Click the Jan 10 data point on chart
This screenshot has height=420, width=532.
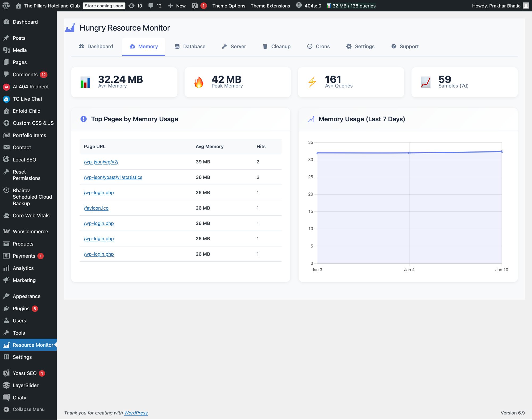coord(502,152)
